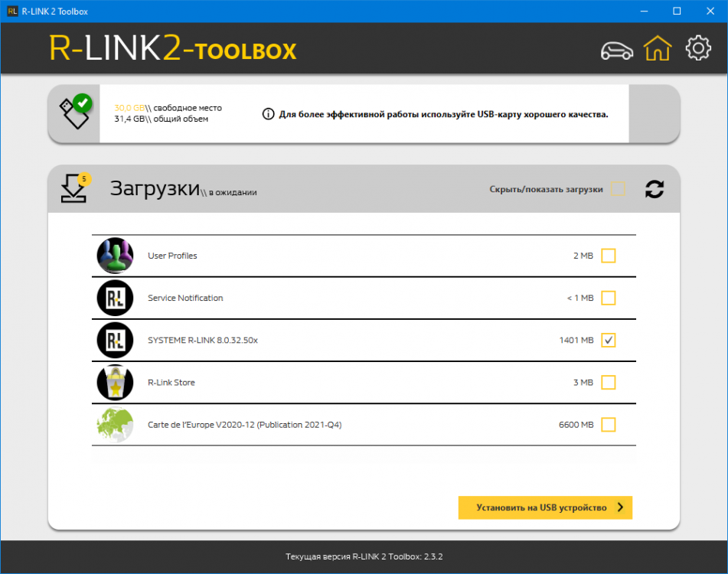Click the refresh downloads icon
The width and height of the screenshot is (728, 574).
tap(655, 189)
